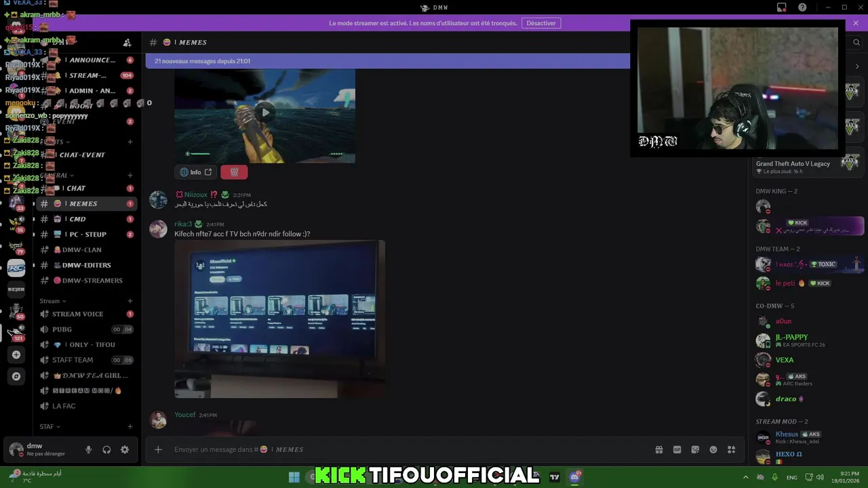The width and height of the screenshot is (868, 488).
Task: Click the message input field for MEMES
Action: point(410,449)
